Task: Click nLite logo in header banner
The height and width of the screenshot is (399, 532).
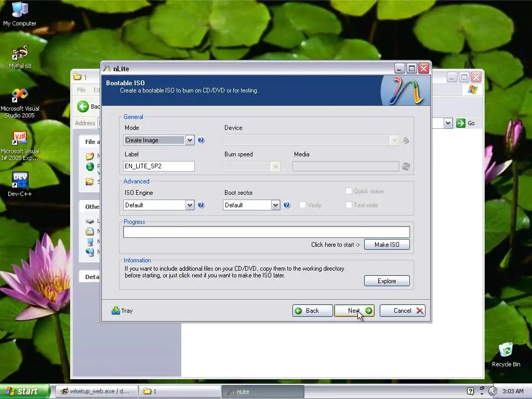Action: pyautogui.click(x=405, y=90)
